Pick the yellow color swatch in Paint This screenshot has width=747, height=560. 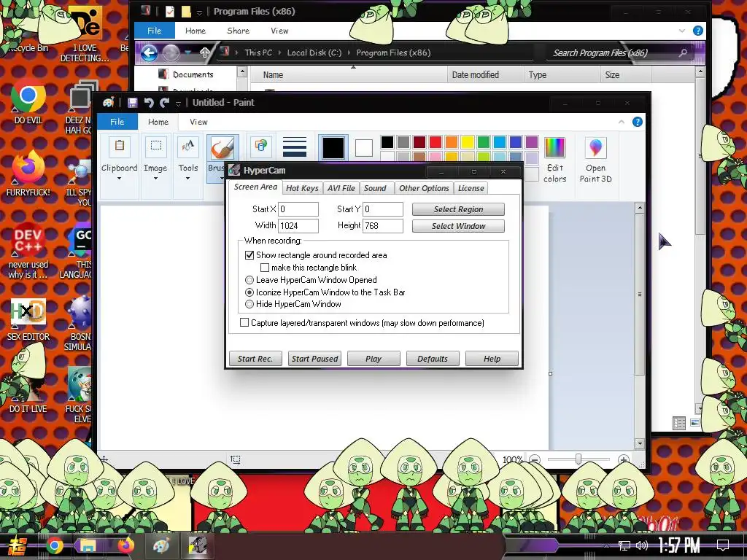468,142
